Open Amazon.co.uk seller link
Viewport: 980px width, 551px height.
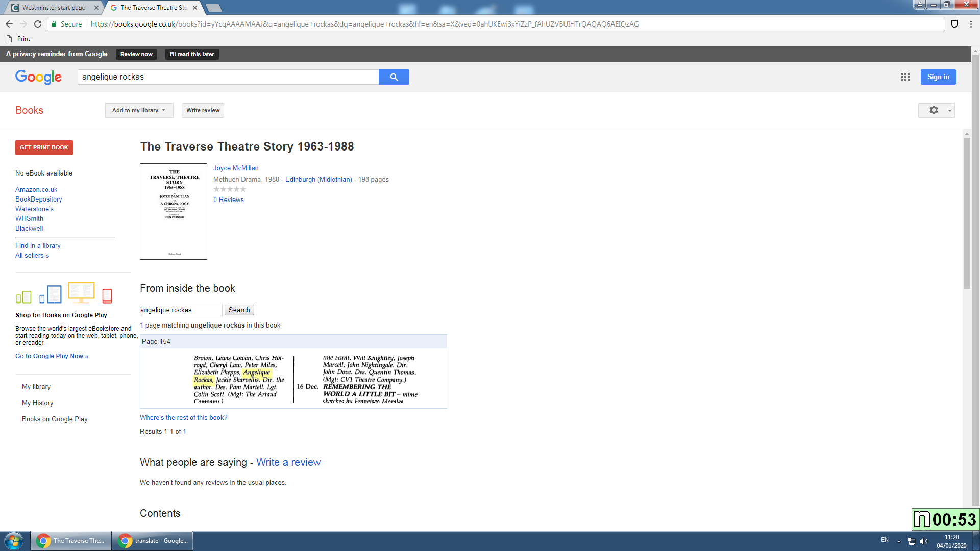tap(36, 190)
